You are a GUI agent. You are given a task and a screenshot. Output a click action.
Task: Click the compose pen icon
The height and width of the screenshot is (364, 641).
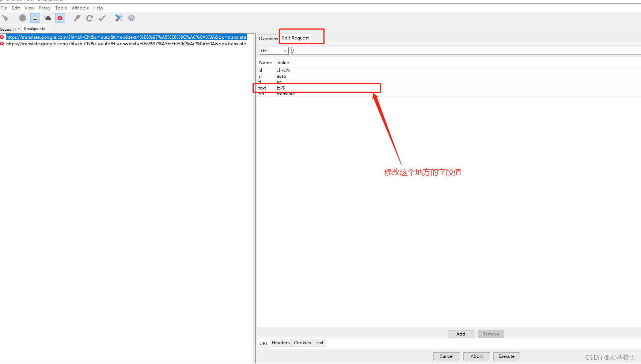coord(77,18)
